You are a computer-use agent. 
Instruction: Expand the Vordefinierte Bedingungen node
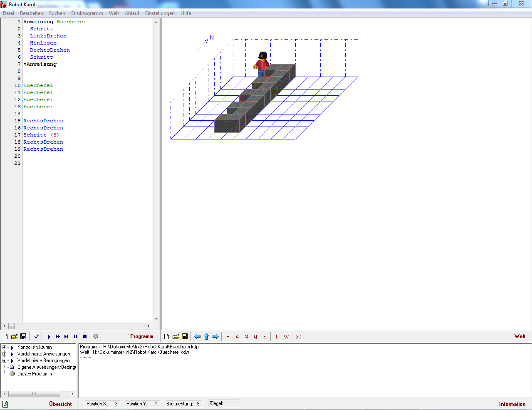tap(5, 360)
